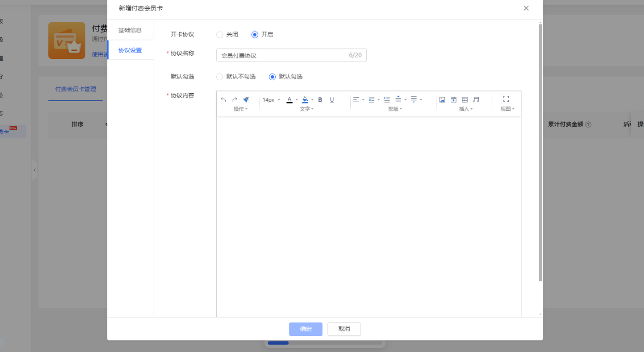This screenshot has width=644, height=352.
Task: Select the 默认不勾选 radio option
Action: point(219,77)
